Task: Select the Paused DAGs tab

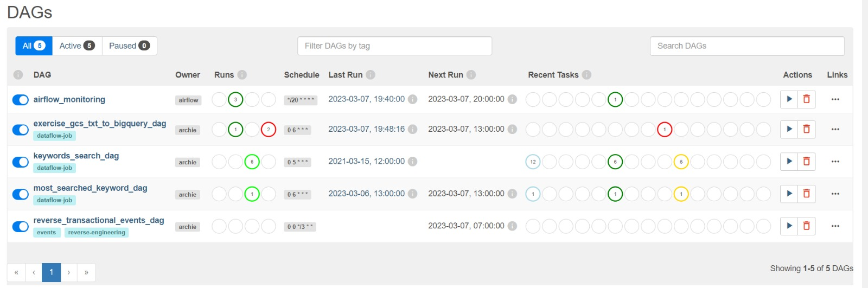Action: pos(129,46)
